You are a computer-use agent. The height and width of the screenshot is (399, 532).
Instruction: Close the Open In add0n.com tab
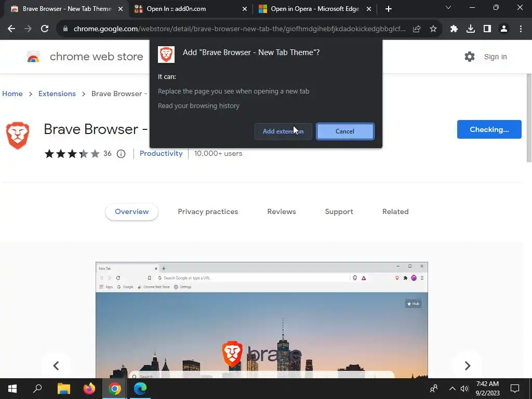[x=245, y=9]
